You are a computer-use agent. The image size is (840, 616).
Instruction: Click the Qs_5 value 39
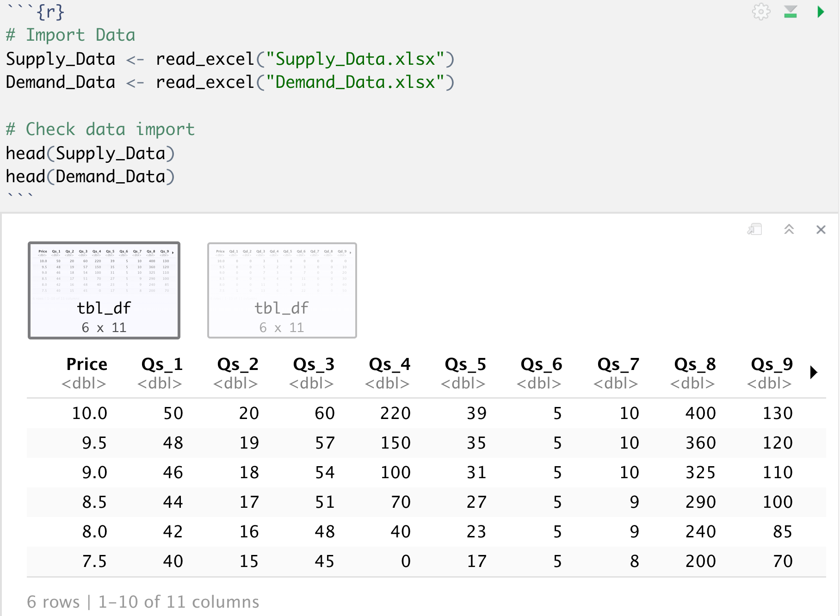point(476,413)
